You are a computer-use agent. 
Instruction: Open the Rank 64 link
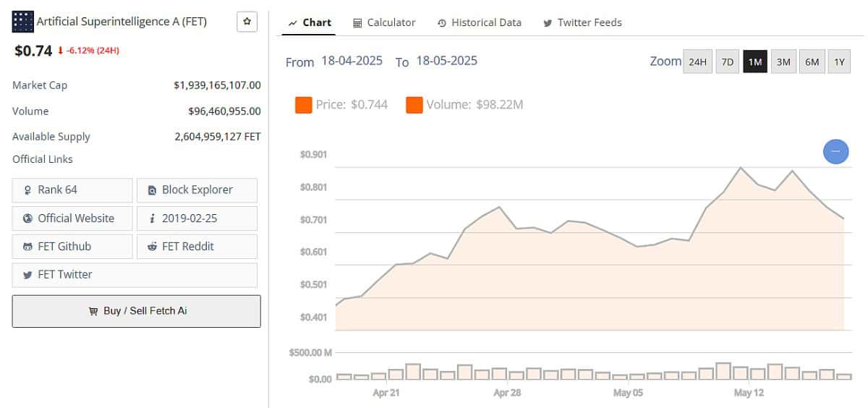click(72, 190)
